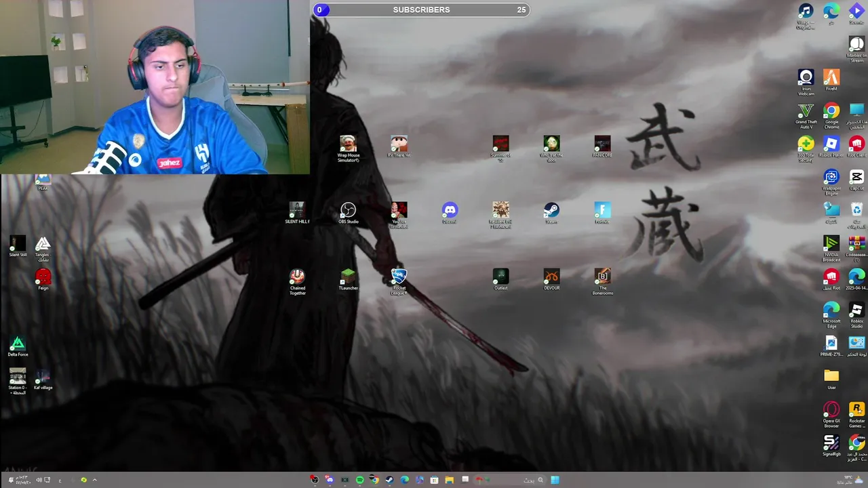Open the Outlast desktop shortcut
The width and height of the screenshot is (868, 488).
click(500, 279)
